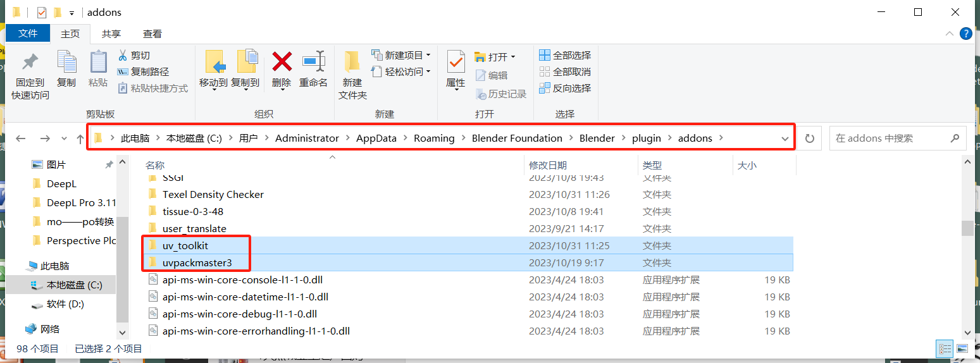Click quick access toolbar properties checkmark icon
The image size is (980, 363).
[42, 12]
